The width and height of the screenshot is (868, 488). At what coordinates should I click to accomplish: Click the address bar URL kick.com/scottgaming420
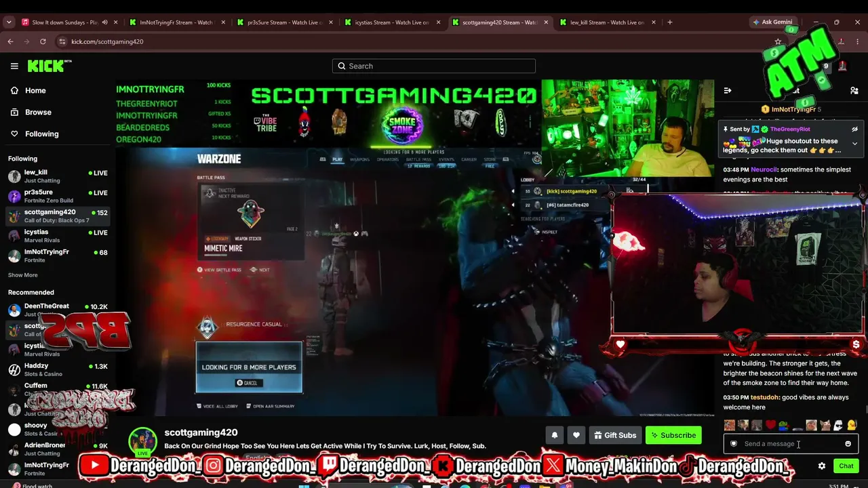coord(107,41)
